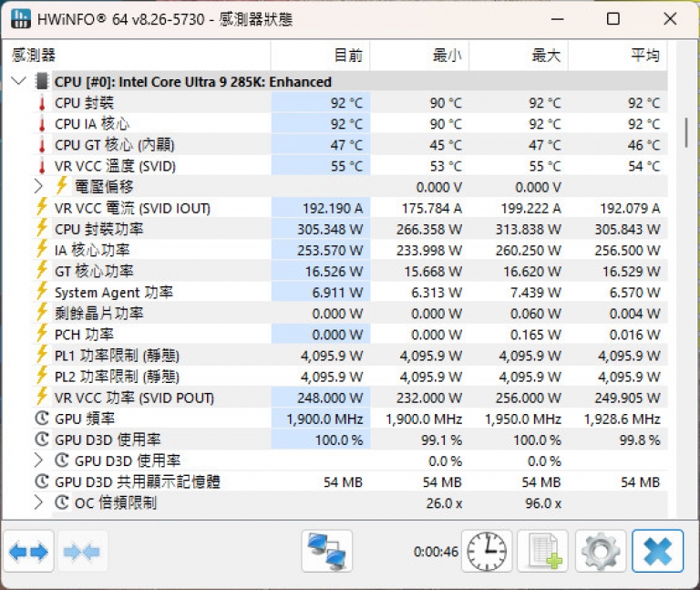Viewport: 700px width, 590px height.
Task: Click the current value 16.526 W
Action: click(334, 272)
